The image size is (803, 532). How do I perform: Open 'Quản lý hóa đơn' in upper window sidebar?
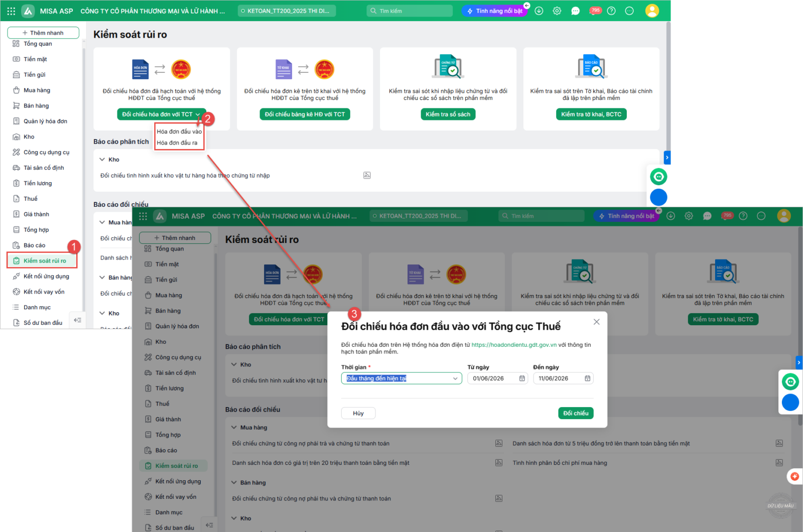(x=45, y=121)
